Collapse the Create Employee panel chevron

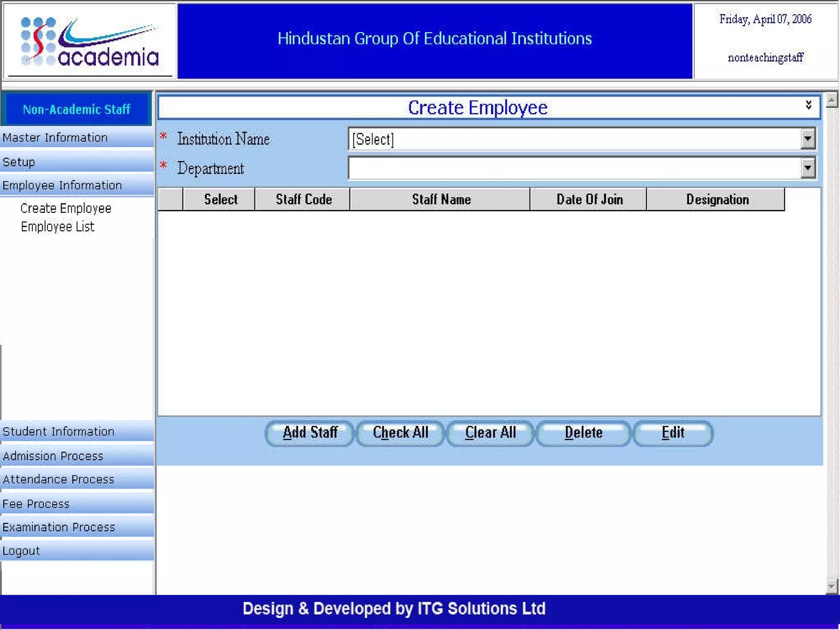tap(808, 105)
